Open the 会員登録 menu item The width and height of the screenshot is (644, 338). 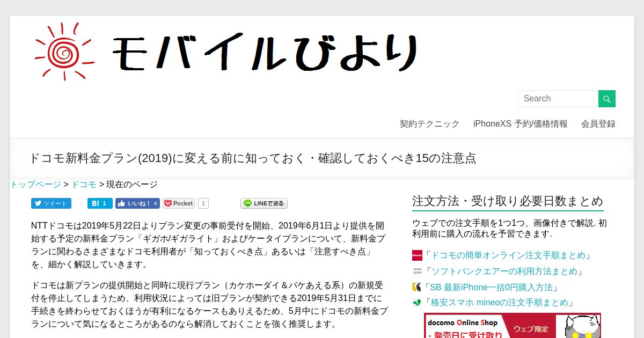(x=598, y=123)
